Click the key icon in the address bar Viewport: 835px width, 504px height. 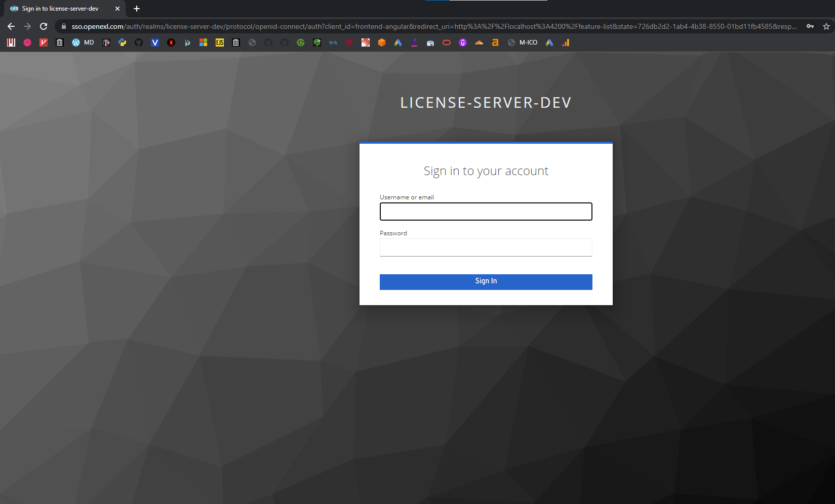pos(810,26)
